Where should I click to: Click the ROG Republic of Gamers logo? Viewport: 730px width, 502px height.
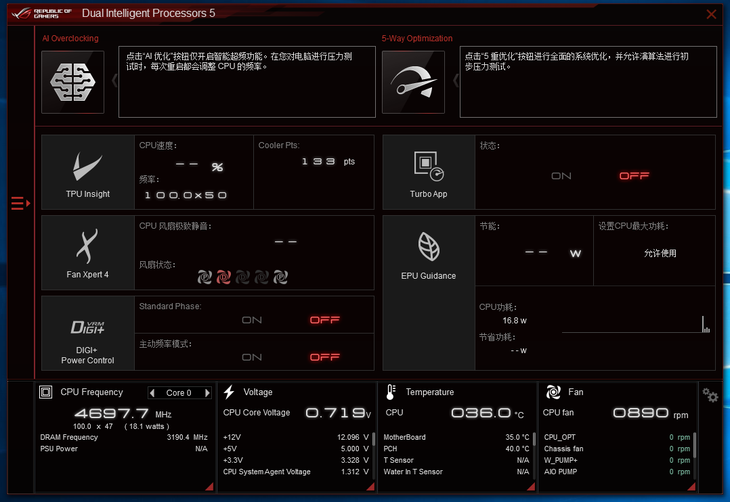pyautogui.click(x=42, y=13)
